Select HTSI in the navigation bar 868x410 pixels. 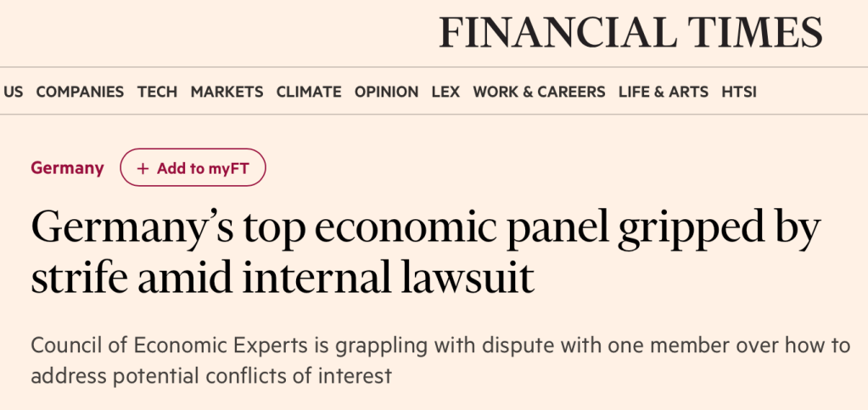point(739,92)
